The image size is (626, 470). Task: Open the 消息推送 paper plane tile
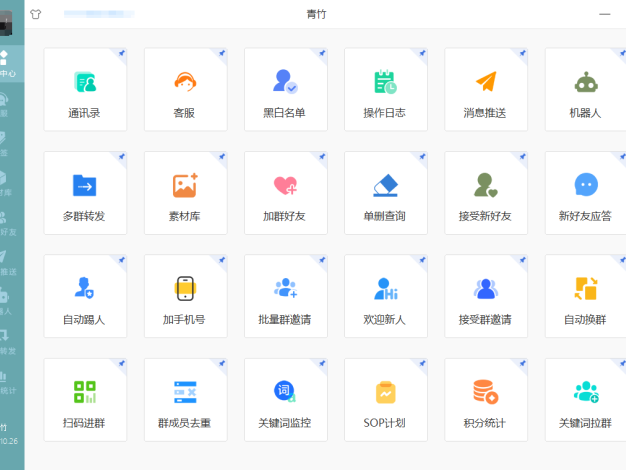tap(486, 89)
